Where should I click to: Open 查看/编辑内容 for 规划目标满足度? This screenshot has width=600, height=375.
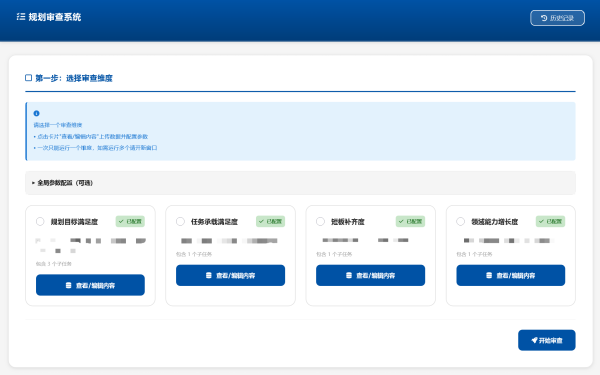point(90,285)
